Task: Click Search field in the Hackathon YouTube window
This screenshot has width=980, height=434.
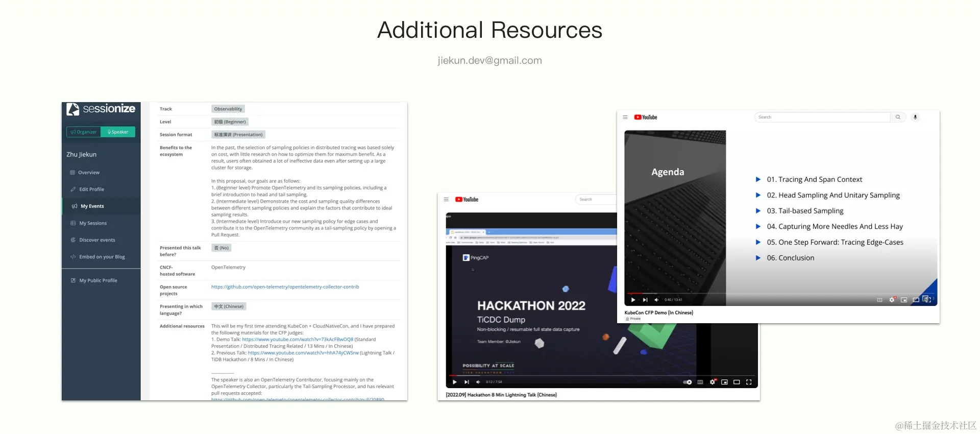Action: [596, 200]
